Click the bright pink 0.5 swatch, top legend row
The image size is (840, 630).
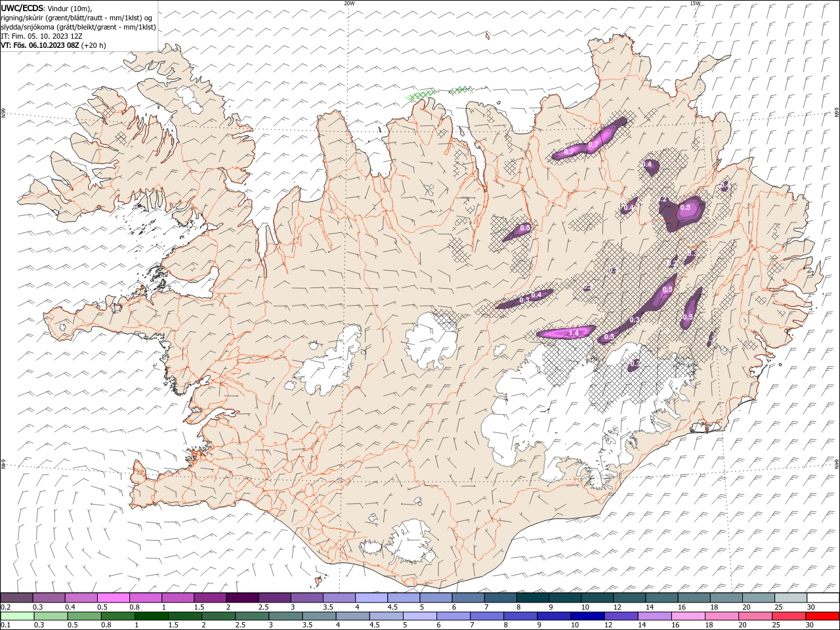pyautogui.click(x=113, y=598)
